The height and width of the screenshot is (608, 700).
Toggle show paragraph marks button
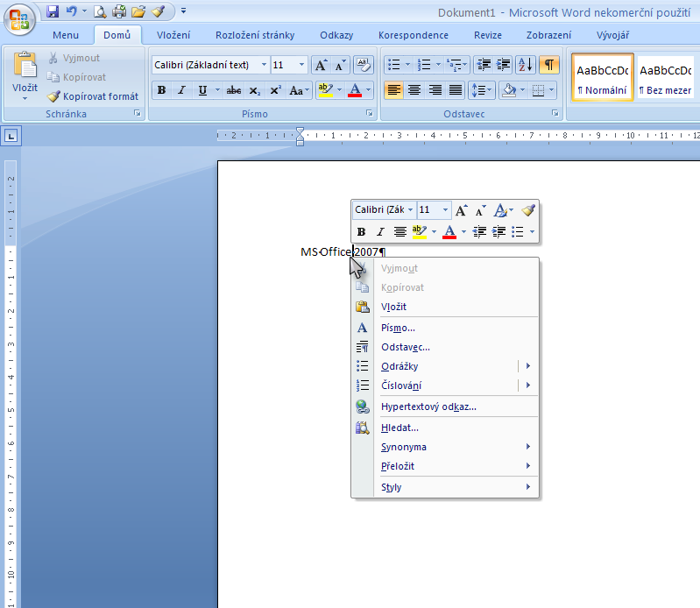[x=549, y=65]
